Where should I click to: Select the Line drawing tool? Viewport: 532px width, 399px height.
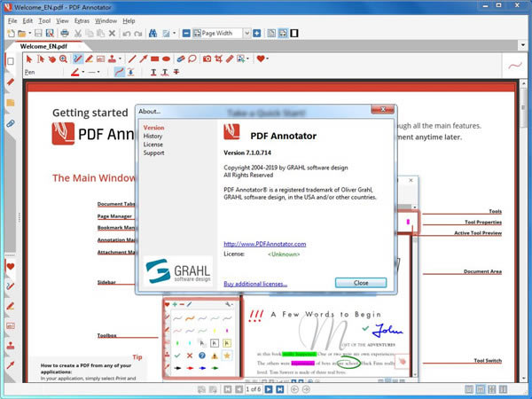[x=132, y=59]
